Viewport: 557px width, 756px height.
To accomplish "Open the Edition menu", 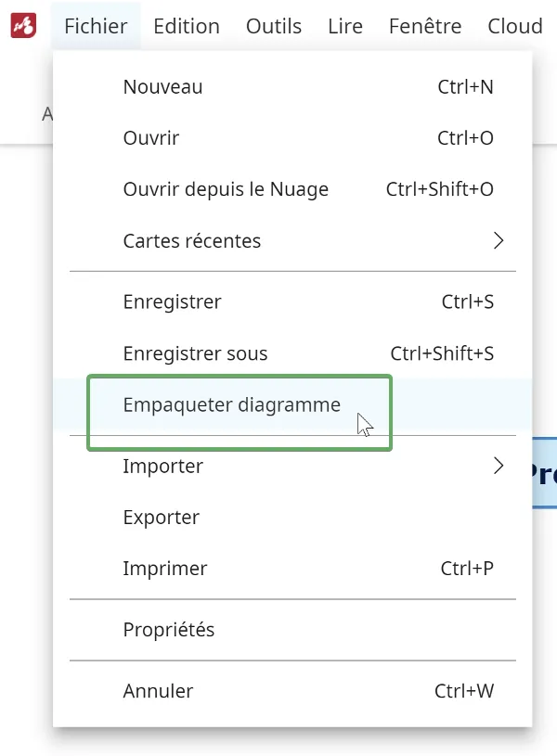I will (187, 26).
